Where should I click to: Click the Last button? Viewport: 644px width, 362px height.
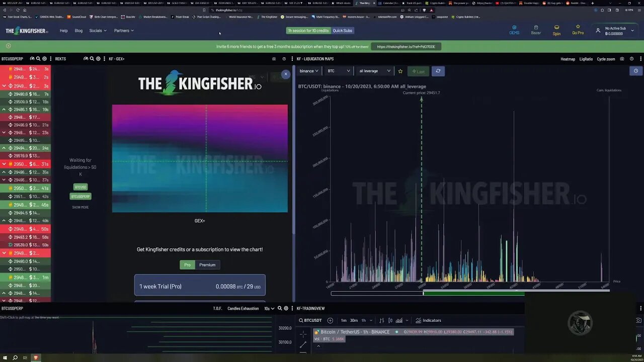(418, 71)
